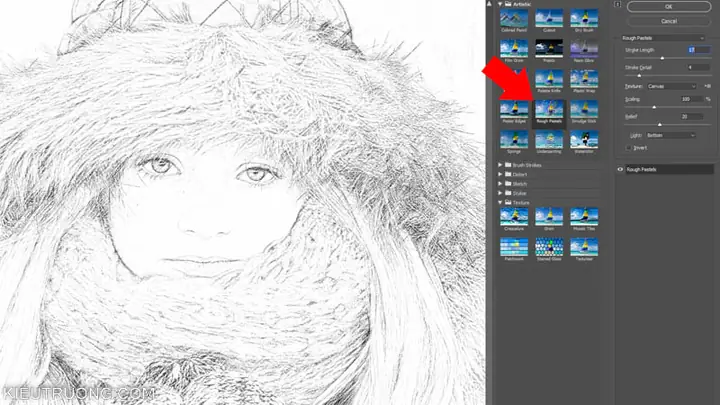This screenshot has height=405, width=720.
Task: Expand the Stylize filter folder
Action: [x=500, y=193]
